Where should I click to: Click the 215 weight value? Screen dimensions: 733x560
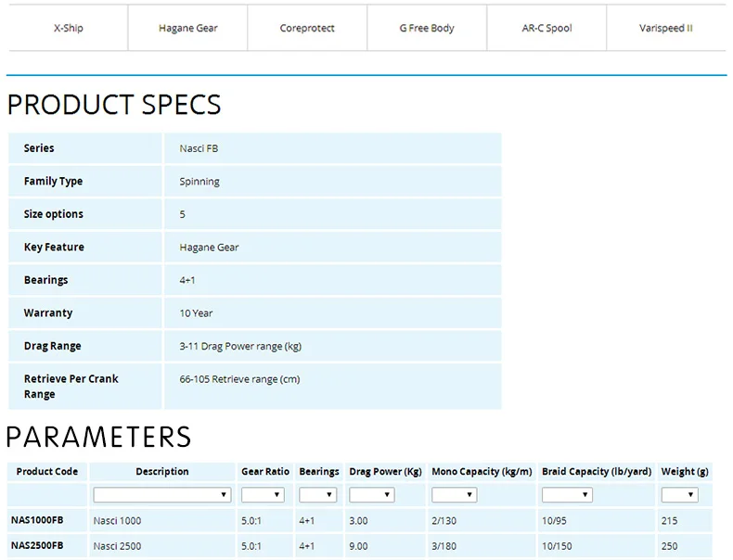(x=669, y=521)
